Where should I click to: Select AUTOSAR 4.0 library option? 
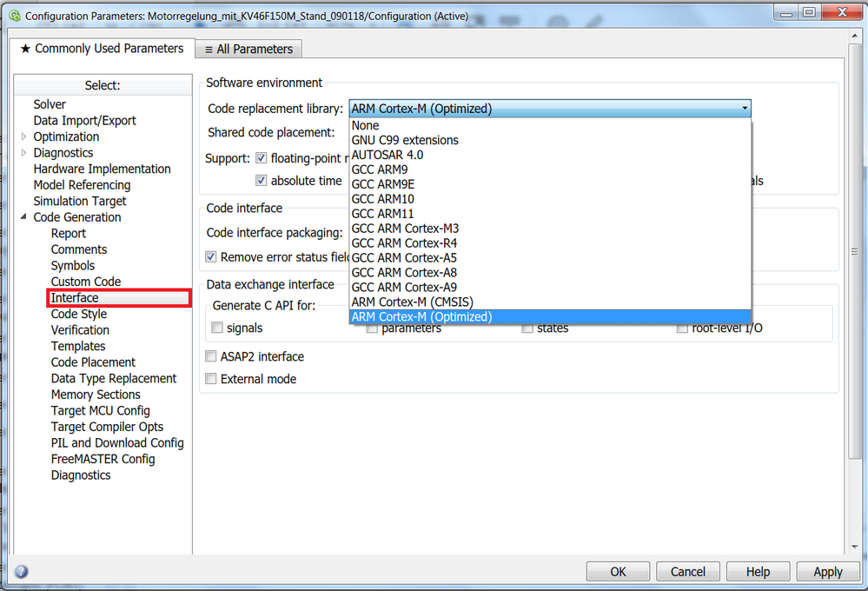pyautogui.click(x=550, y=155)
